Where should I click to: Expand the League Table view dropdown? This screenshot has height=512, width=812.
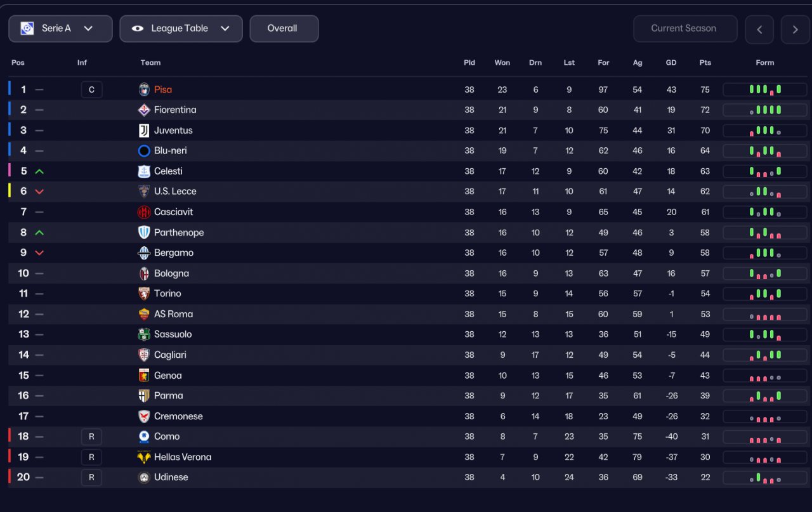click(x=181, y=29)
